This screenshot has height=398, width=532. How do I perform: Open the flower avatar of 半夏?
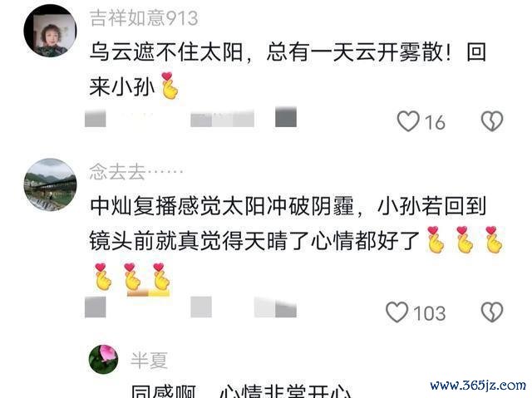103,360
